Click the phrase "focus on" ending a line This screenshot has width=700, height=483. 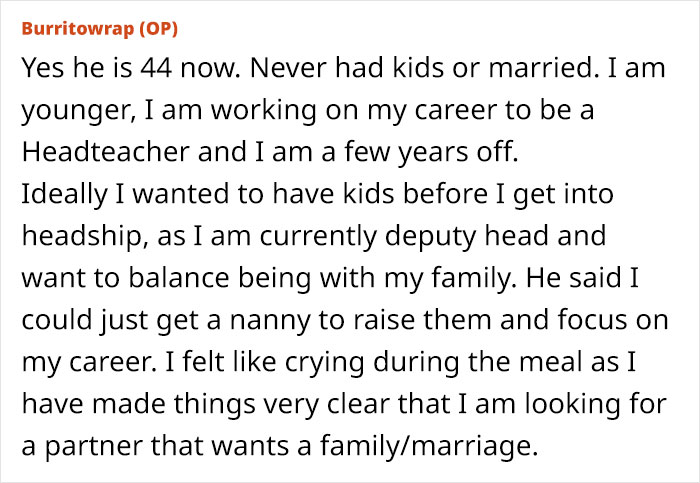coord(612,319)
